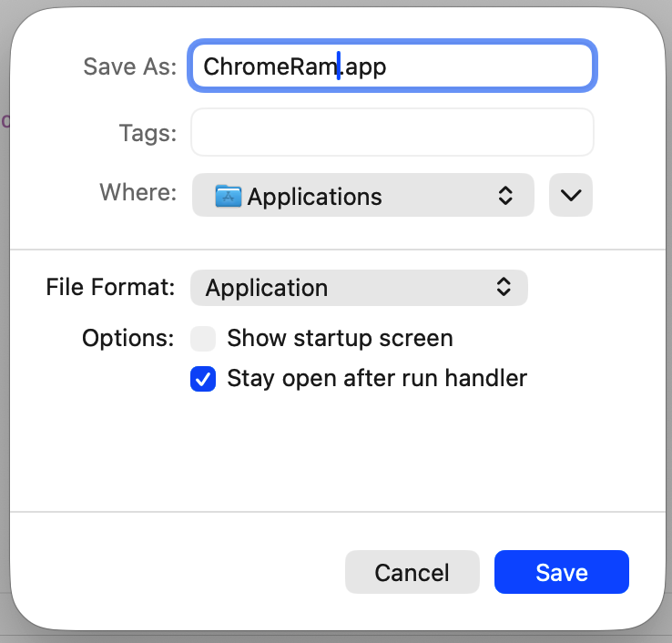Click the Tags label

tap(148, 133)
